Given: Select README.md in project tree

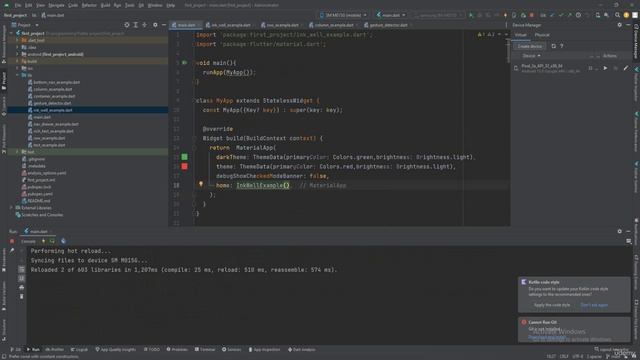Looking at the screenshot, I should point(39,201).
